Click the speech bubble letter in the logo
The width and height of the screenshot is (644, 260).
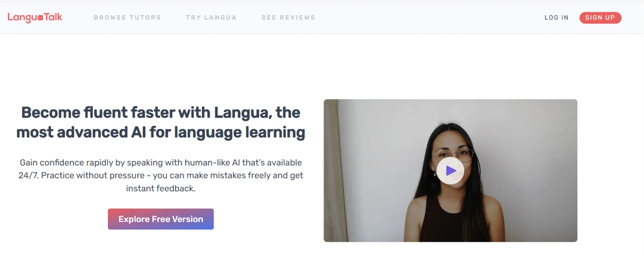[40, 18]
